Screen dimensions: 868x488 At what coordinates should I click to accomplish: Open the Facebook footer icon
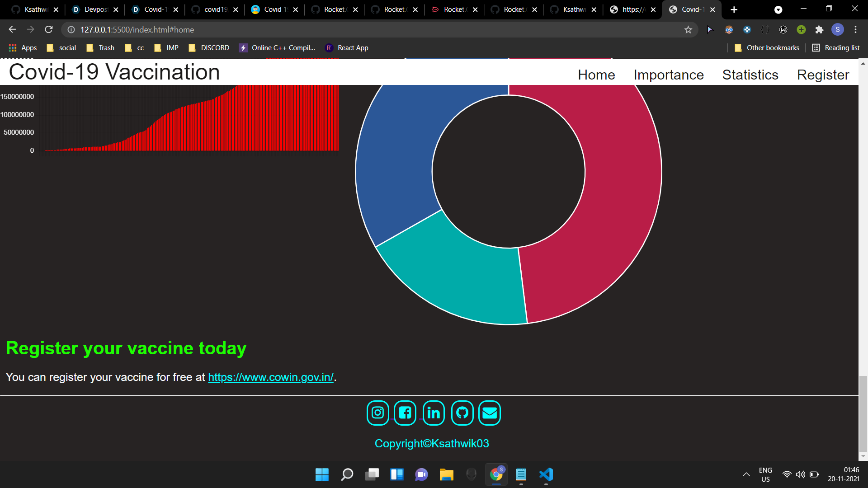(405, 413)
